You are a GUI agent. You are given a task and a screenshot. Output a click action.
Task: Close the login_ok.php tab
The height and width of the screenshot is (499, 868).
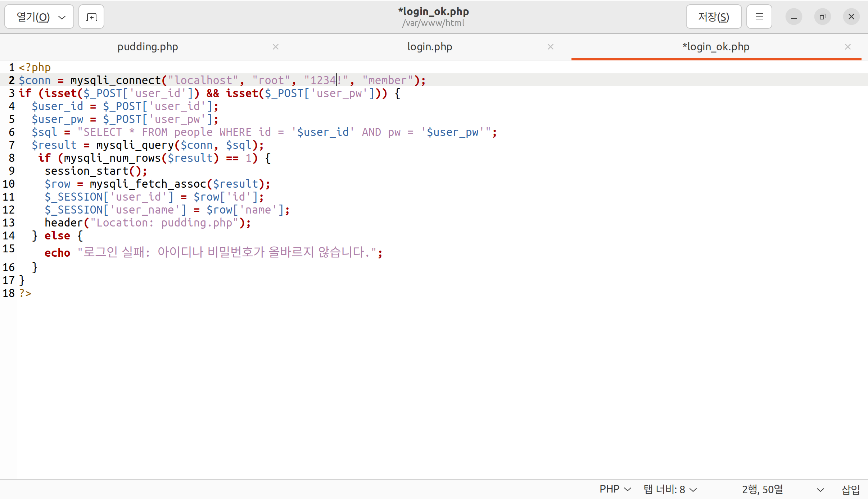click(x=847, y=47)
